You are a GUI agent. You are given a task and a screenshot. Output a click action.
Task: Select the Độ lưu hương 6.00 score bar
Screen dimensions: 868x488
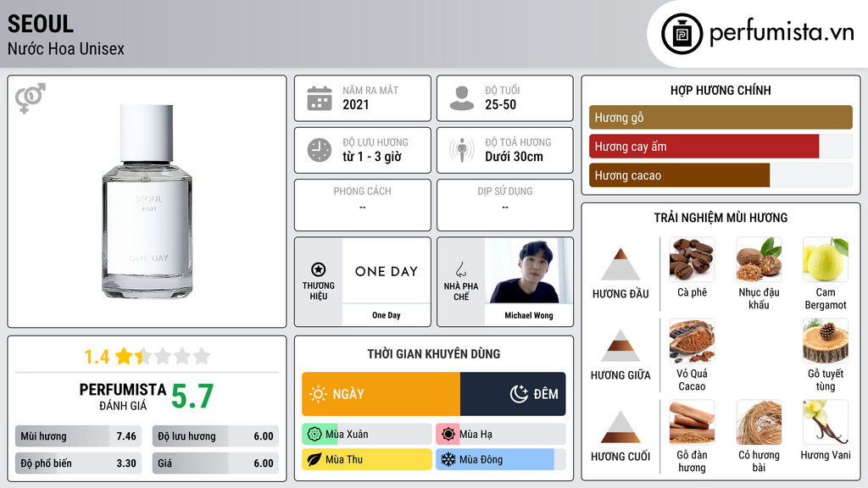[215, 436]
